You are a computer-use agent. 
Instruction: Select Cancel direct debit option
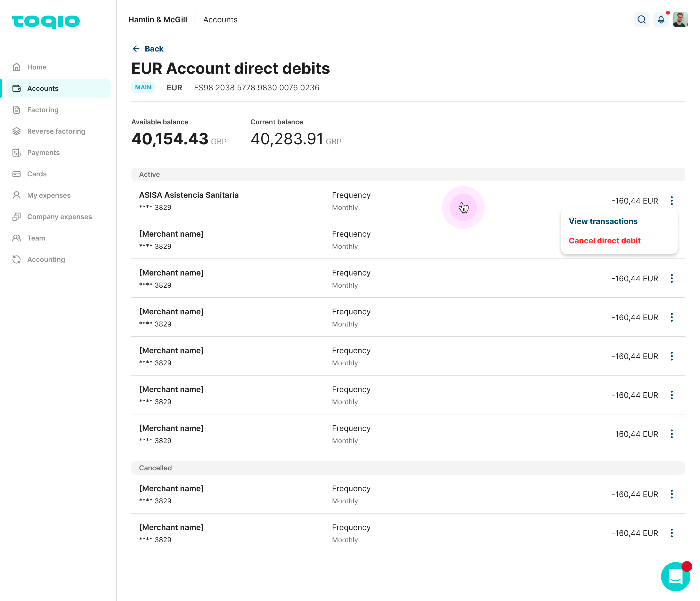(604, 241)
